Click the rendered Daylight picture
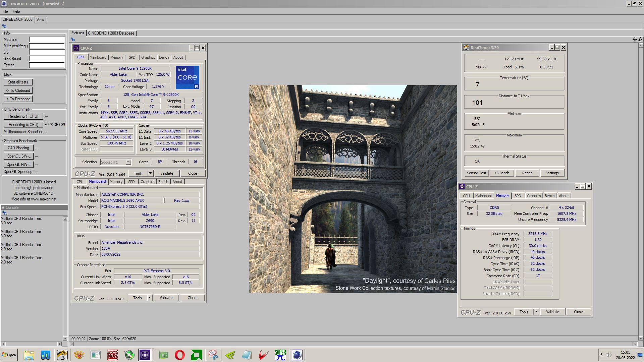The image size is (644, 362). point(353,189)
